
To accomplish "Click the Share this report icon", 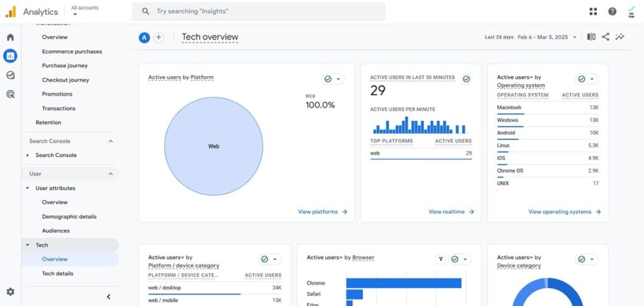I will pos(606,37).
